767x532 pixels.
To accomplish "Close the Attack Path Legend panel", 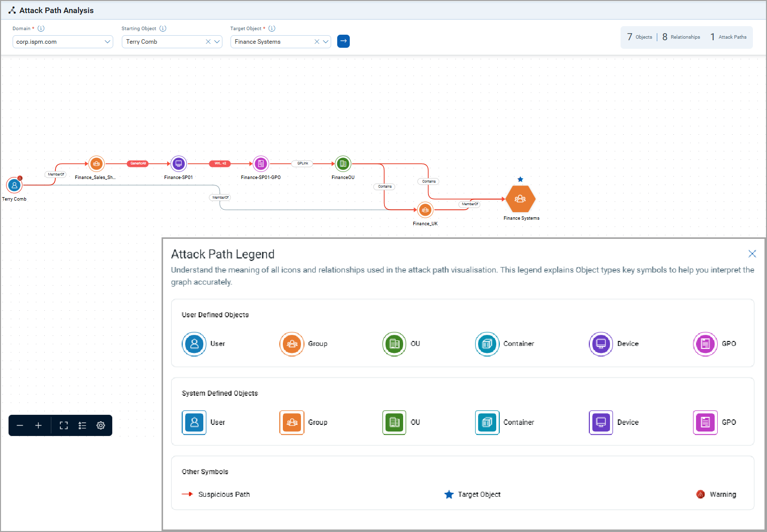I will 752,254.
